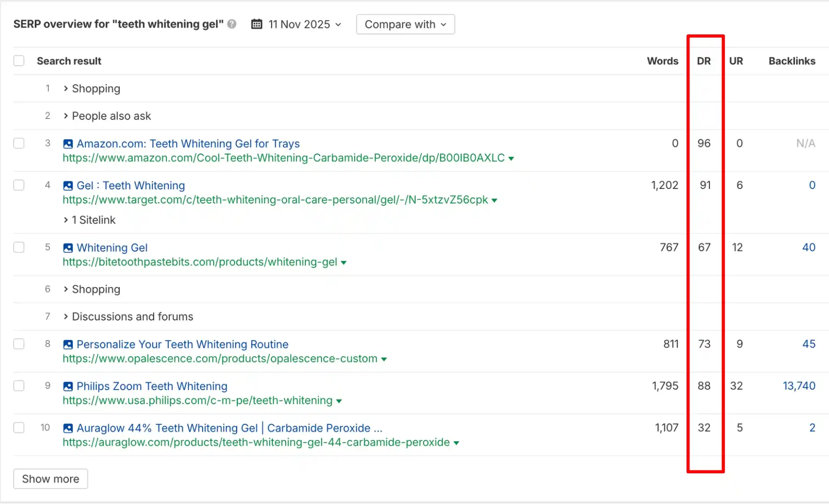
Task: Click the calendar icon next to the date
Action: pos(256,24)
